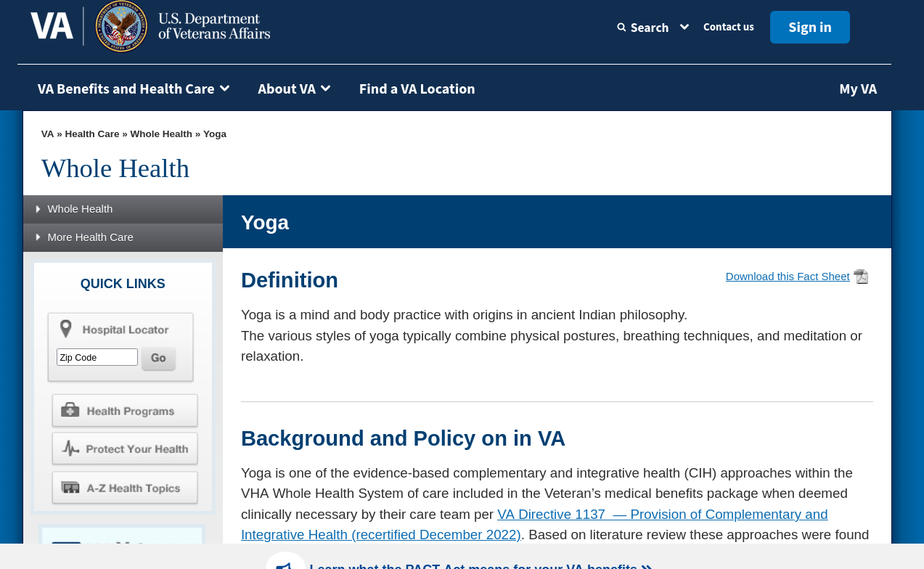Expand the Search dropdown chevron
Viewport: 924px width, 569px height.
point(684,27)
